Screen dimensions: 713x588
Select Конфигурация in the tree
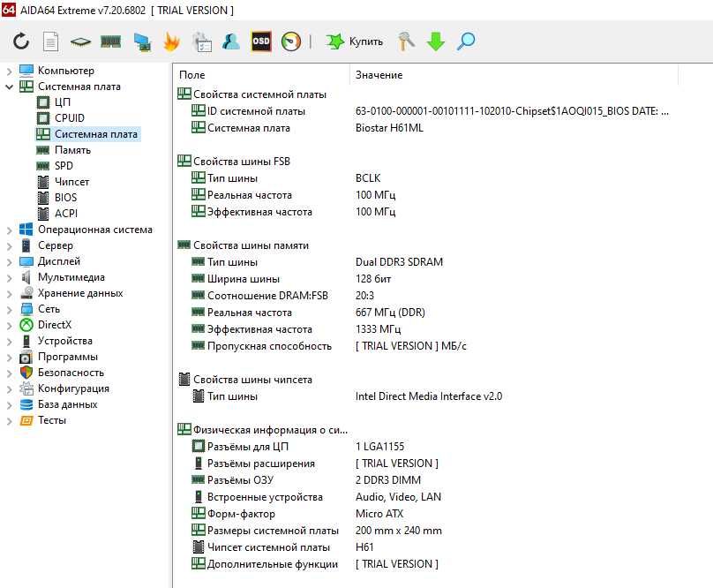[73, 388]
